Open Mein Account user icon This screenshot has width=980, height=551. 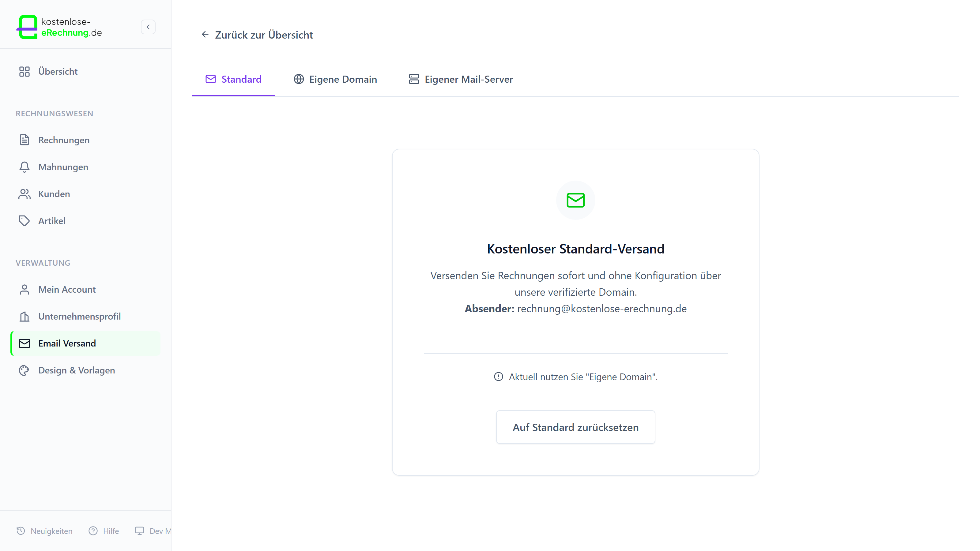pos(24,289)
